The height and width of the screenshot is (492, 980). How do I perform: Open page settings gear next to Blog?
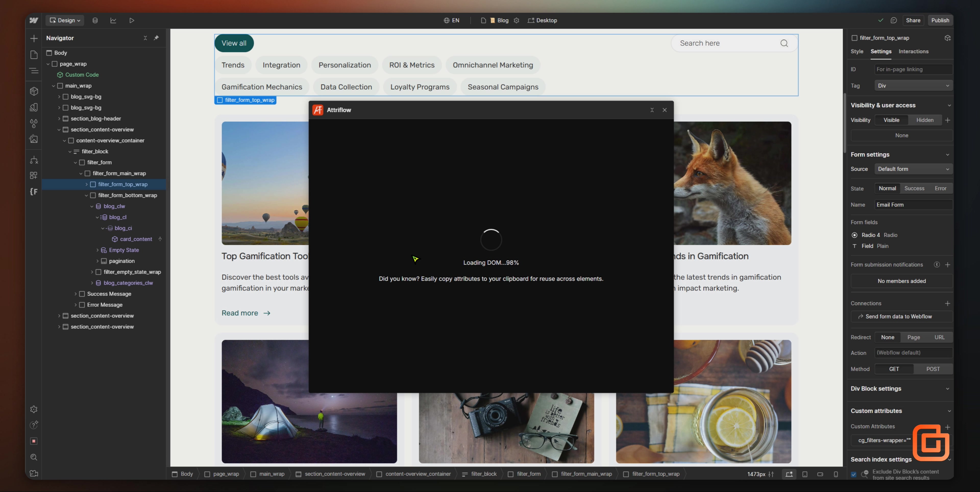tap(516, 21)
